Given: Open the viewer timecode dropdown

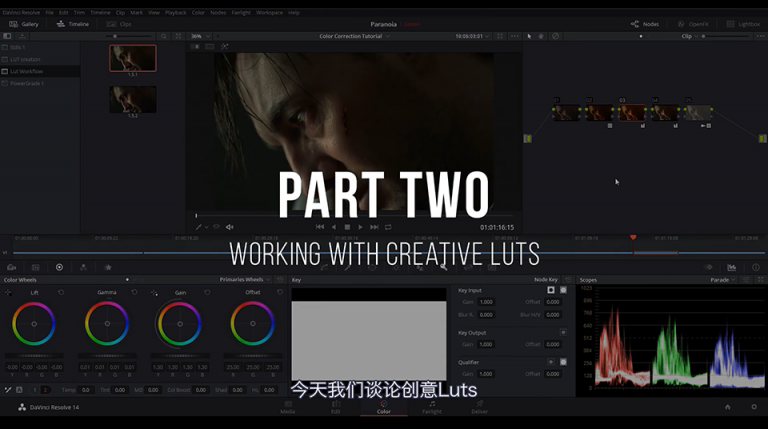Looking at the screenshot, I should (472, 36).
